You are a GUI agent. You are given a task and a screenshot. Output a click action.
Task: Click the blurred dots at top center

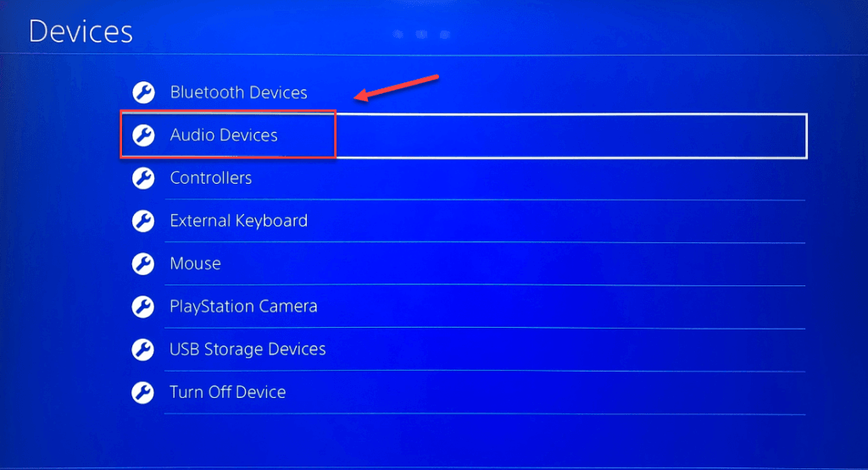(421, 34)
